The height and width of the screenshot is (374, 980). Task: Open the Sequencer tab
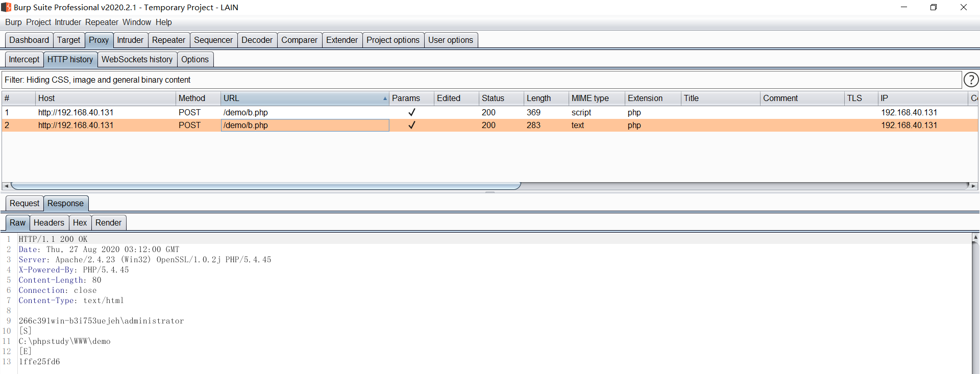213,40
